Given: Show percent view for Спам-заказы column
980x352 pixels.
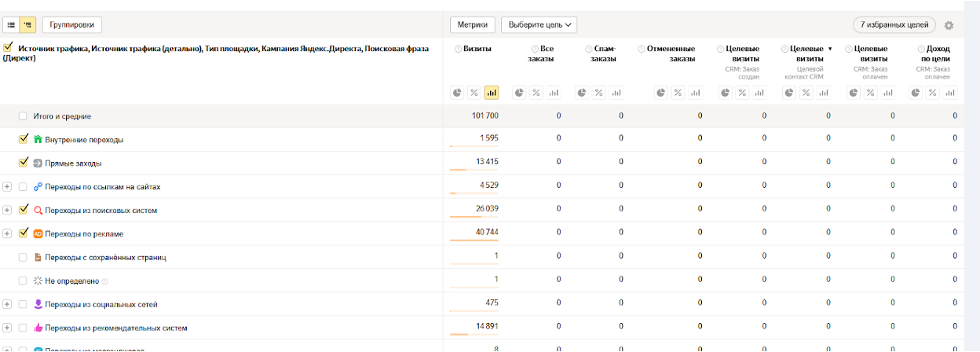Looking at the screenshot, I should [x=599, y=93].
